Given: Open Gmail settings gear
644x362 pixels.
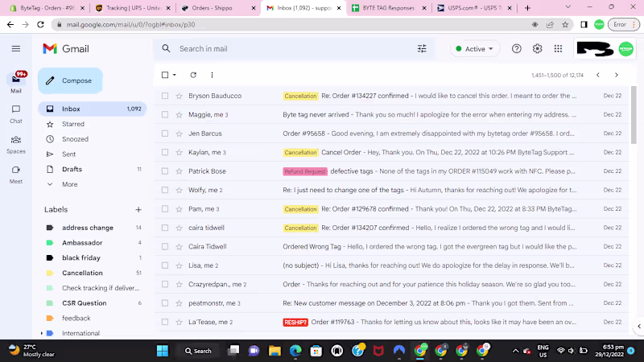Looking at the screenshot, I should tap(537, 49).
